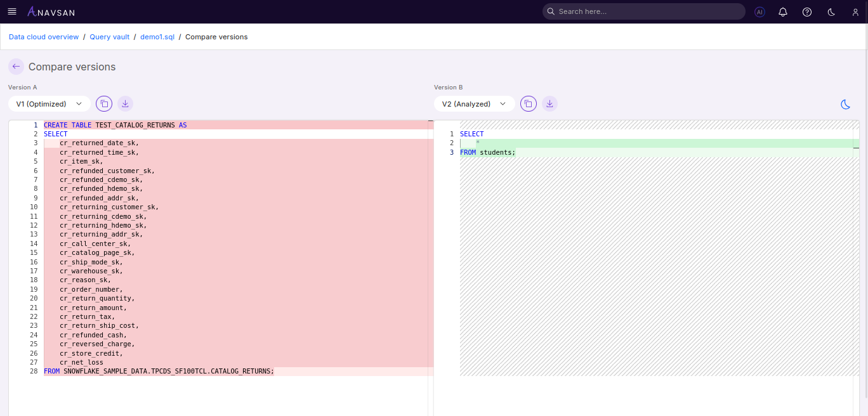
Task: Open the Version A dropdown showing V1 (Optimized)
Action: pyautogui.click(x=49, y=103)
